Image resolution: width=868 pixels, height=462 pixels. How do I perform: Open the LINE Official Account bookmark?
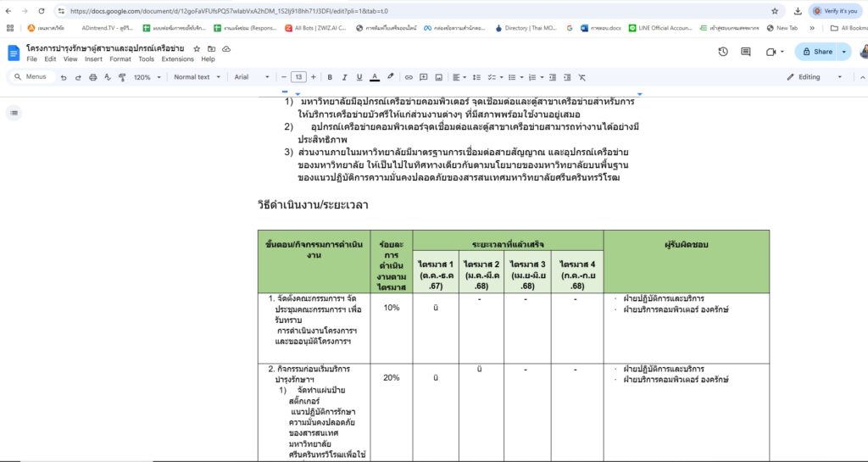point(660,28)
